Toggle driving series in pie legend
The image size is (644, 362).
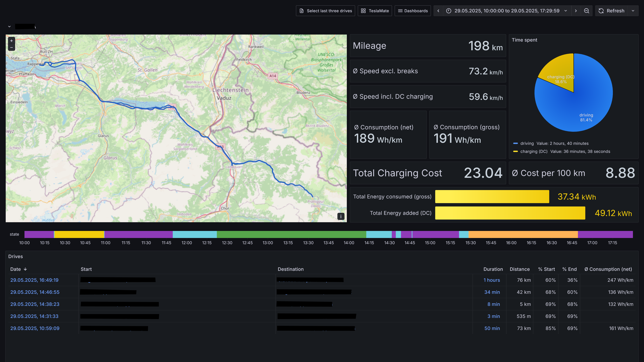click(527, 143)
